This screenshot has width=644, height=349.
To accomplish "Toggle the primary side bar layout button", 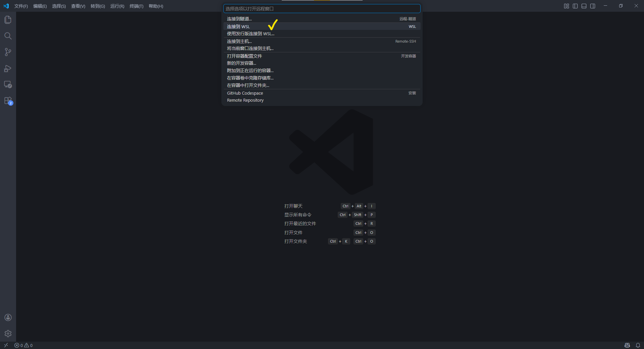I will point(575,6).
